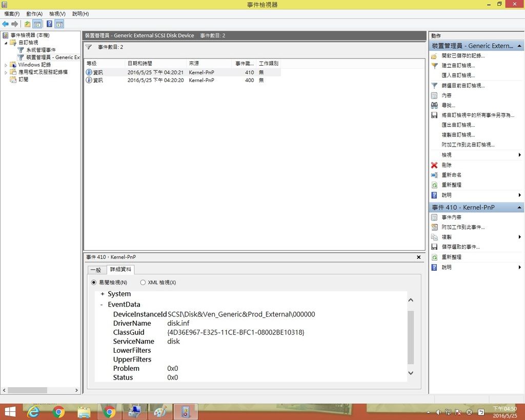
Task: Expand the Windows 記錄 tree node
Action: [x=6, y=65]
